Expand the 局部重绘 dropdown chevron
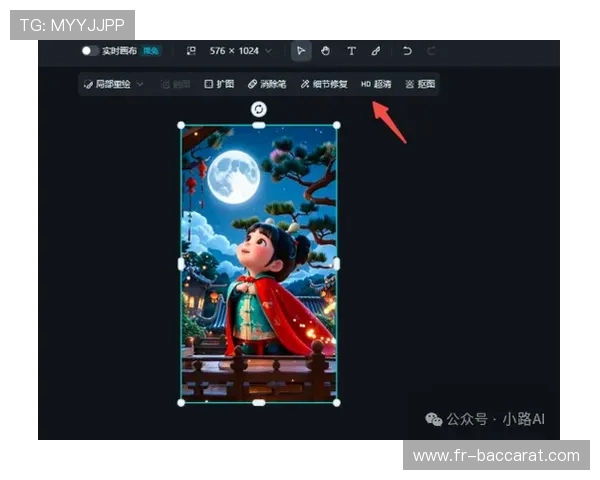Image resolution: width=600 pixels, height=480 pixels. click(x=140, y=84)
